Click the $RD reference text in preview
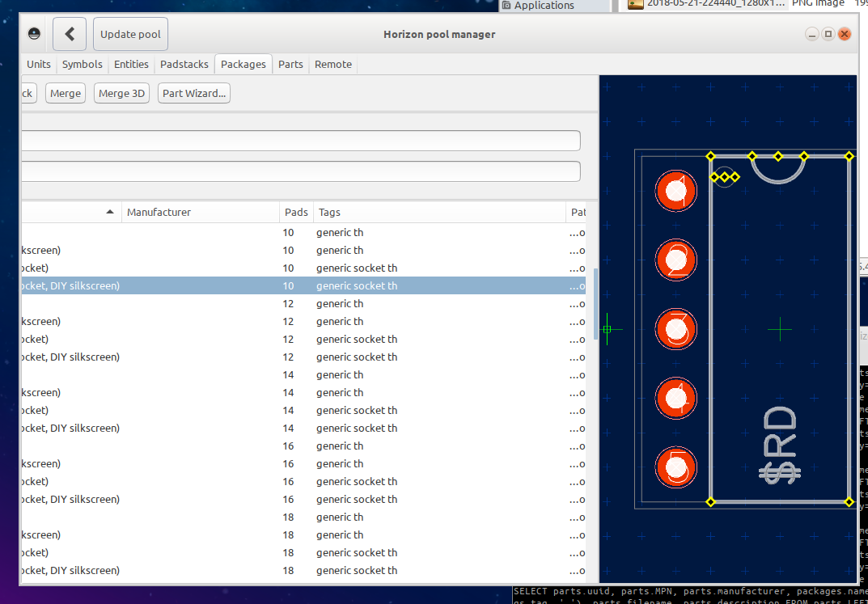This screenshot has height=604, width=868. (x=780, y=446)
